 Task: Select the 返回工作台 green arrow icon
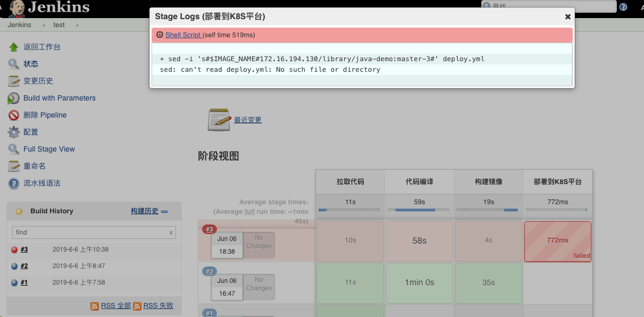(14, 47)
